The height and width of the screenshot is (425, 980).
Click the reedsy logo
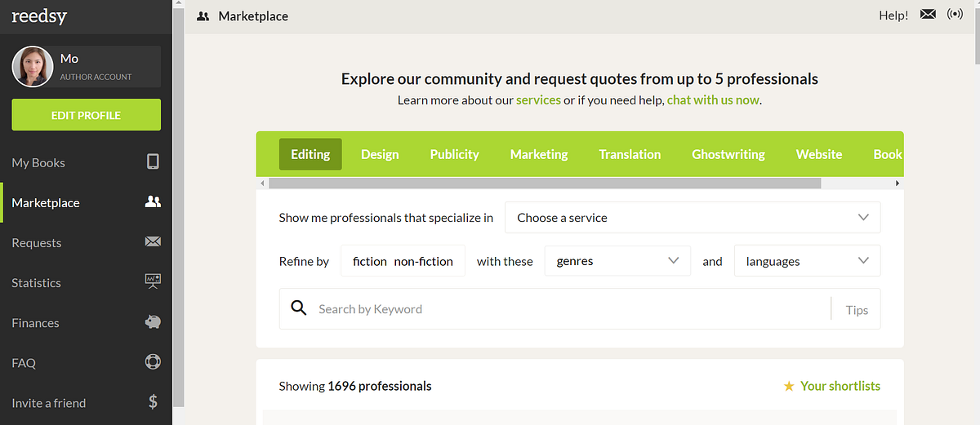(38, 16)
